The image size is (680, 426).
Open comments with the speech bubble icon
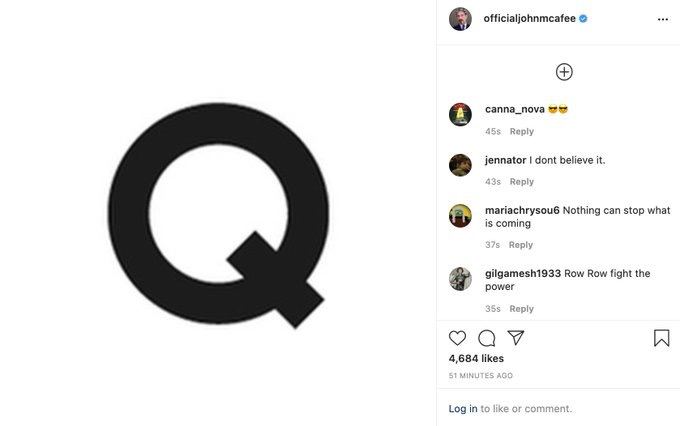click(x=487, y=338)
